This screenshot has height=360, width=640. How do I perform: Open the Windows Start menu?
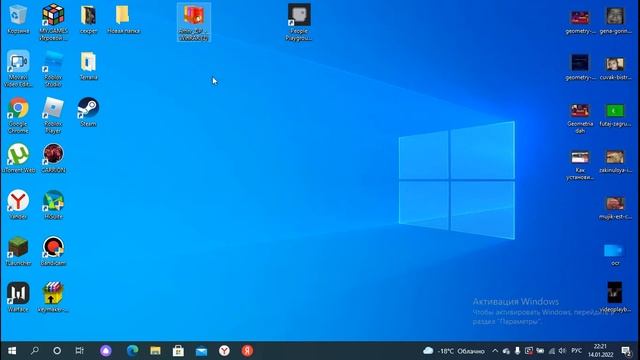click(x=12, y=351)
